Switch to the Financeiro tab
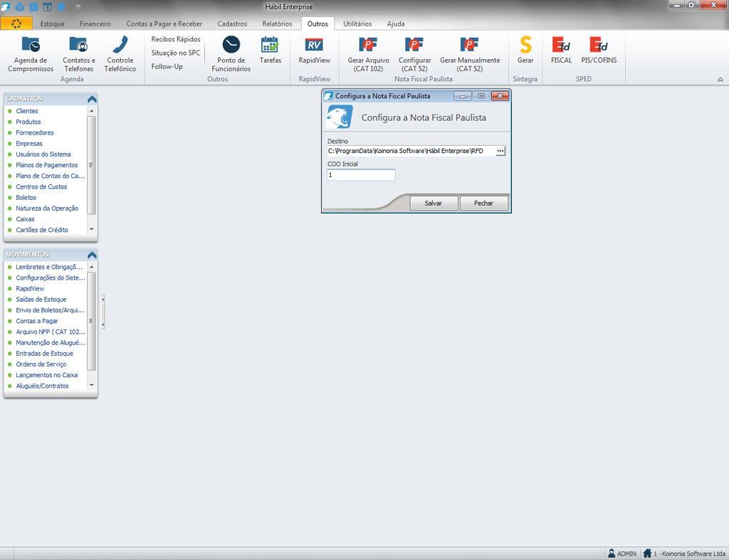The width and height of the screenshot is (729, 560). [95, 23]
